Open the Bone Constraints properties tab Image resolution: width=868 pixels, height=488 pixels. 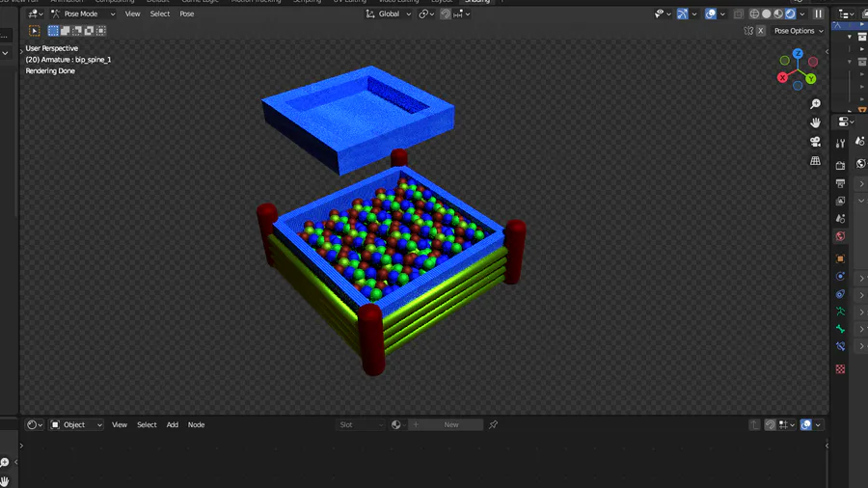click(x=840, y=347)
